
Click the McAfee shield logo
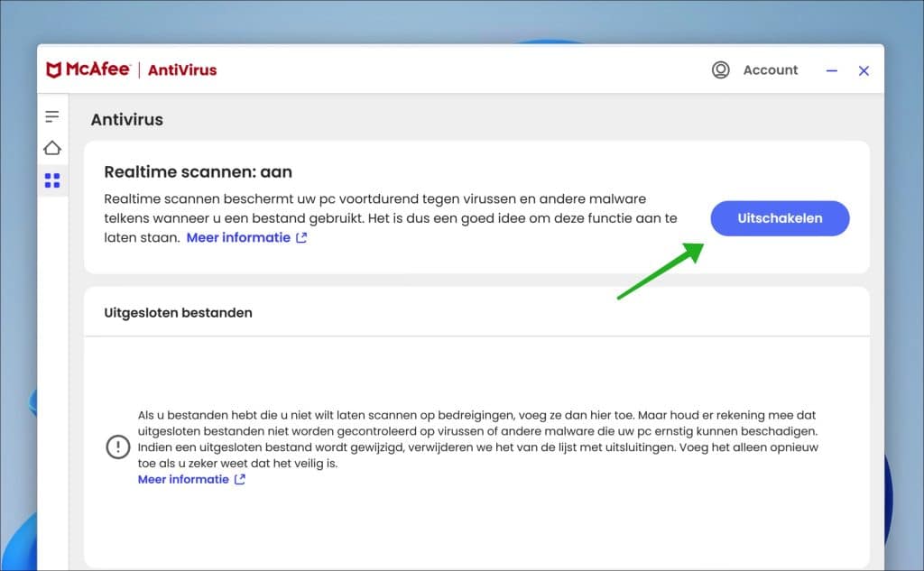53,70
